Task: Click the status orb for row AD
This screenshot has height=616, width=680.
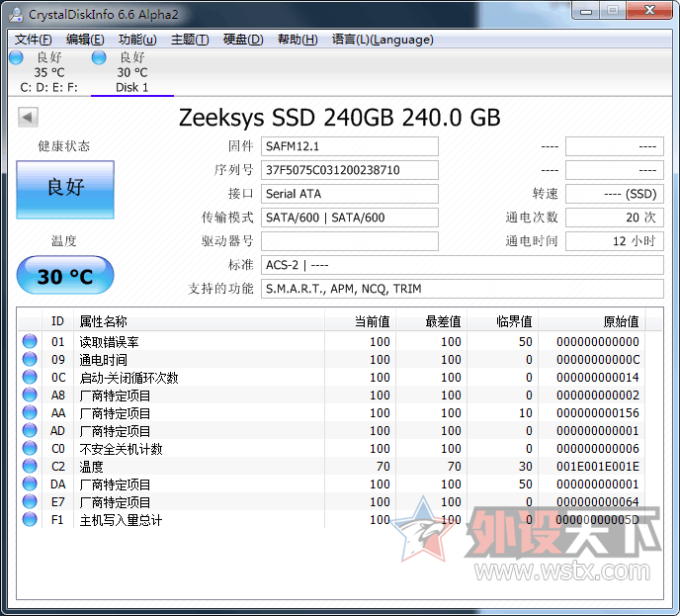Action: (x=30, y=430)
